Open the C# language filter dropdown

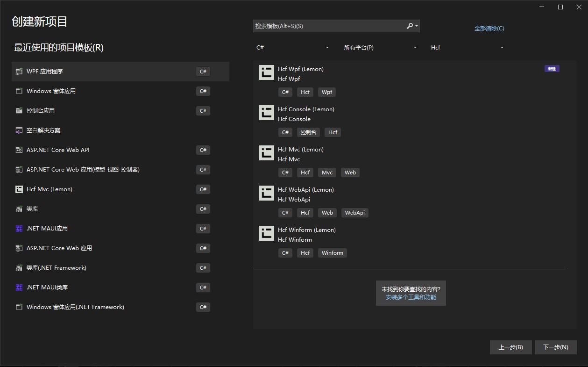pos(292,48)
